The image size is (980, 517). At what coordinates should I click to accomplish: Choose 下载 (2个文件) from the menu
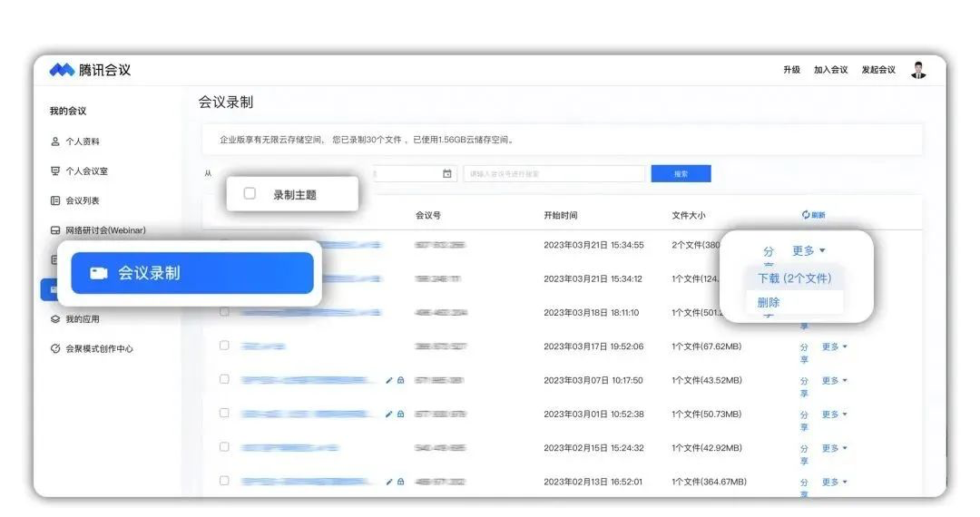pos(794,278)
